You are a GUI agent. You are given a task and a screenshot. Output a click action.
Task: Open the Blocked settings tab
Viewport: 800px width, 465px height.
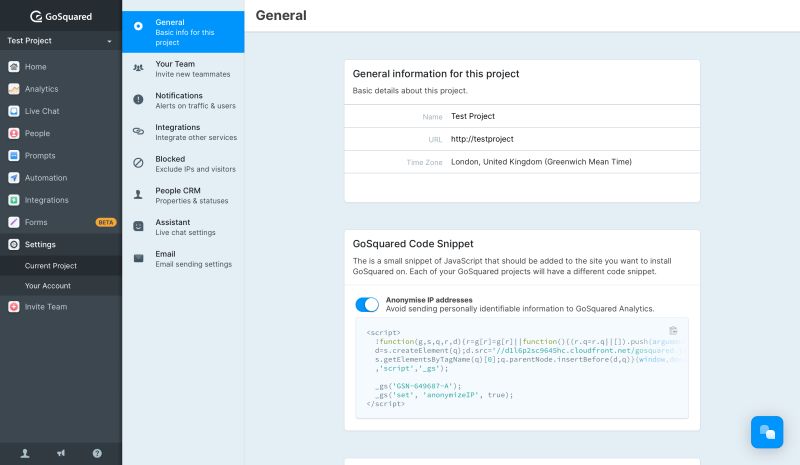(x=183, y=164)
